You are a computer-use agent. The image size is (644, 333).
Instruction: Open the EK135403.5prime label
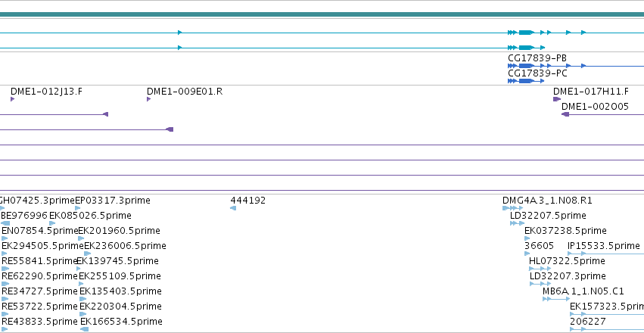point(121,291)
